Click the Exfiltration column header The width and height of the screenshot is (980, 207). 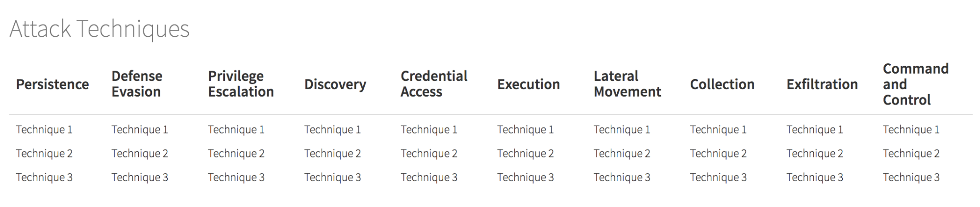click(822, 84)
